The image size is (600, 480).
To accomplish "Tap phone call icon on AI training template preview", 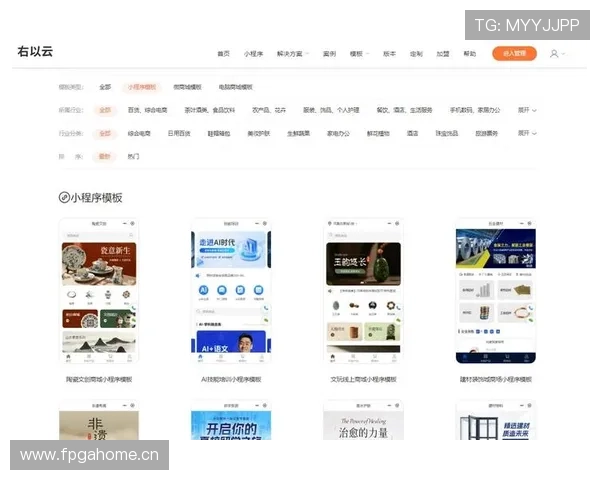I will click(266, 308).
